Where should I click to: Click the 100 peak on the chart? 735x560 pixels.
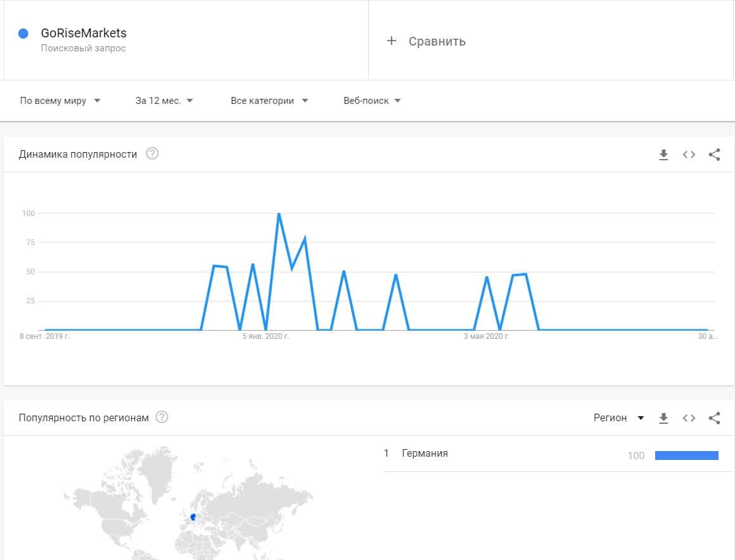coord(279,214)
